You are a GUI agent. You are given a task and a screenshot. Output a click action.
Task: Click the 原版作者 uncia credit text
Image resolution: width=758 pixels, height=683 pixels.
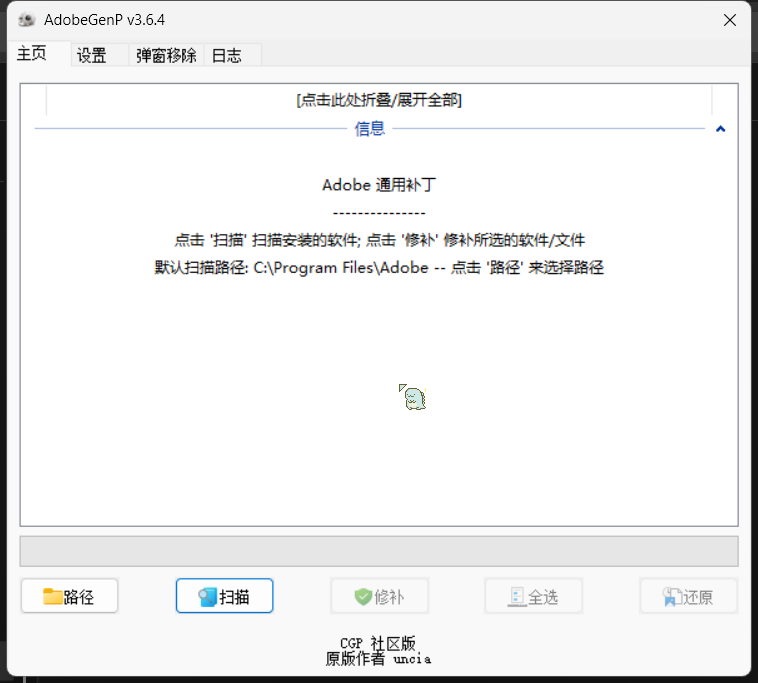click(x=379, y=658)
